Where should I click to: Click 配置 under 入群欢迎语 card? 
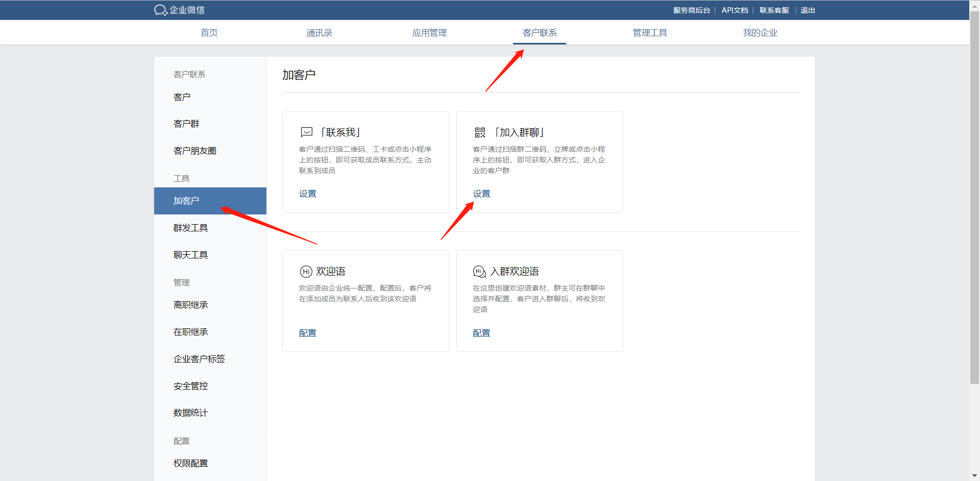pyautogui.click(x=481, y=333)
